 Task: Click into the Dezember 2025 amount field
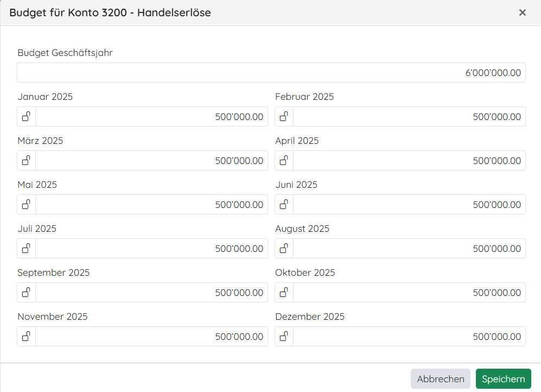click(409, 336)
